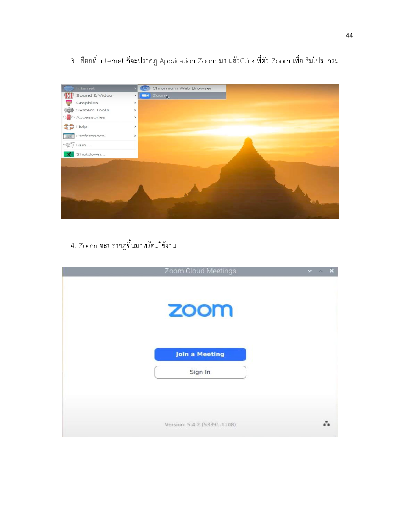Click the Chromium browser icon
Viewport: 400px width, 532px height.
145,88
